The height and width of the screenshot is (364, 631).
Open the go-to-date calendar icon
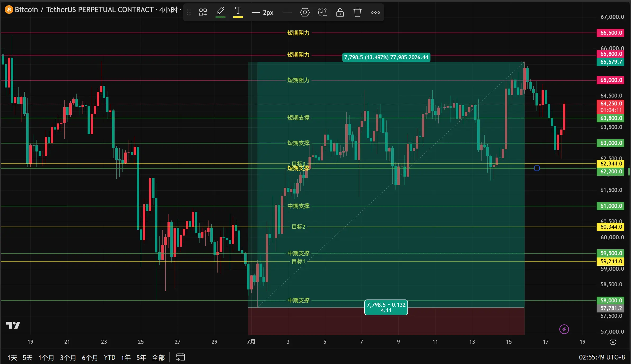point(180,357)
